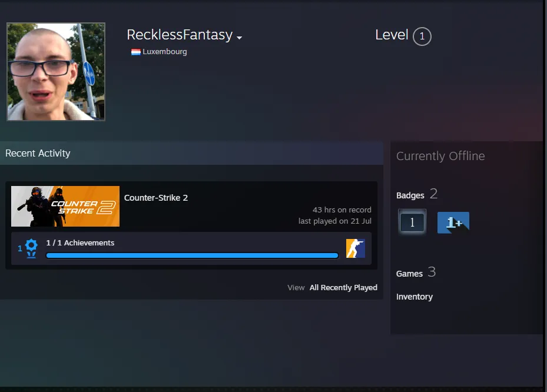
Task: Click the achievements progress bar
Action: [192, 255]
